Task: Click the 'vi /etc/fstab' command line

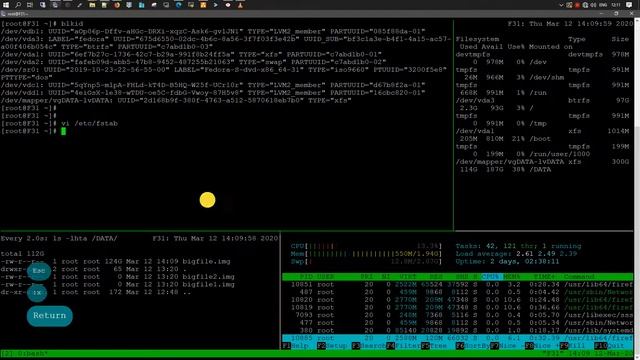Action: coord(89,123)
